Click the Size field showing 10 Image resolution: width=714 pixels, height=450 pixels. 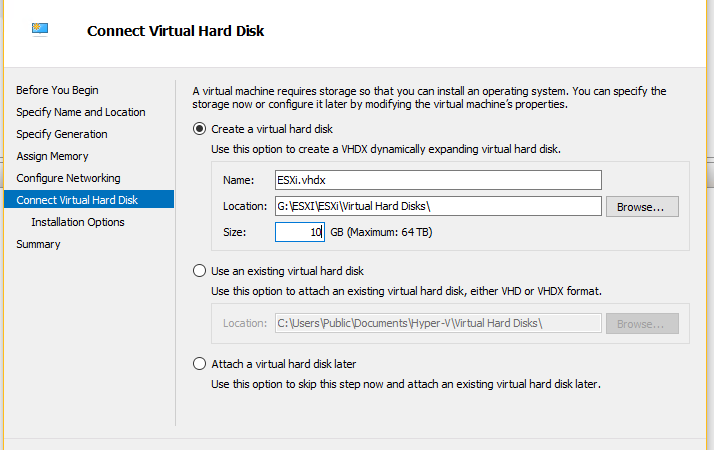coord(299,232)
